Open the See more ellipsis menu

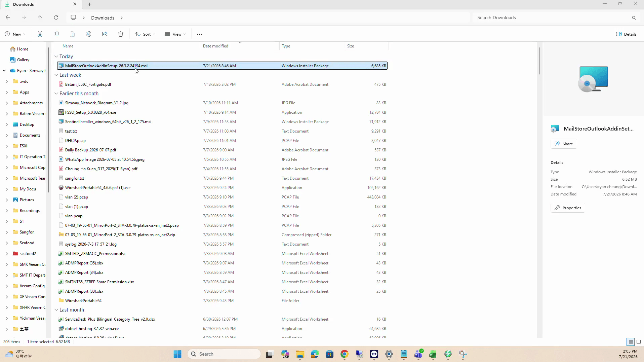coord(200,34)
